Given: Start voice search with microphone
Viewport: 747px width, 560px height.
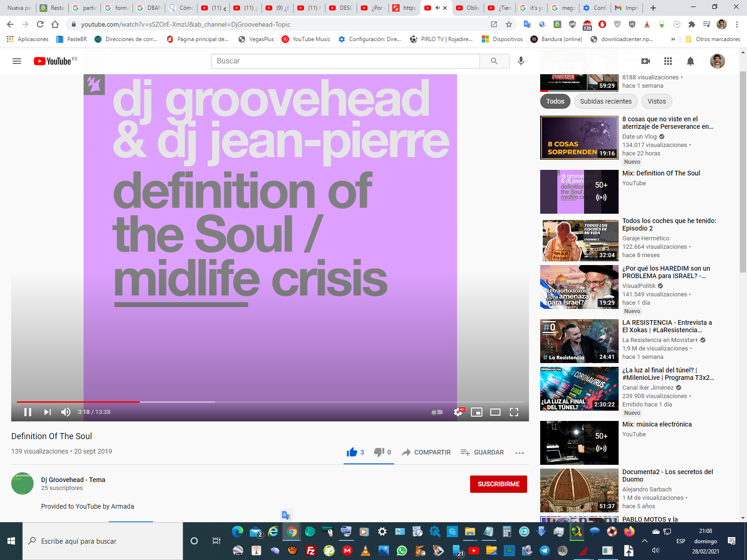Looking at the screenshot, I should [x=521, y=61].
